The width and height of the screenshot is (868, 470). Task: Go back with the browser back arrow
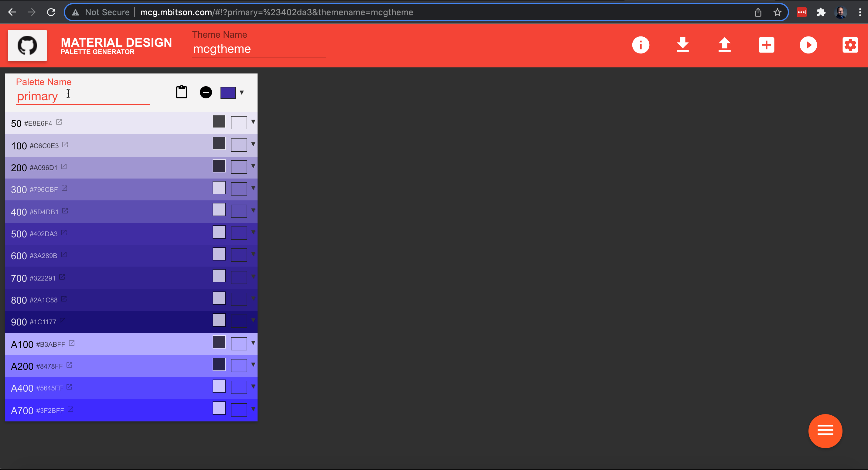pos(12,12)
